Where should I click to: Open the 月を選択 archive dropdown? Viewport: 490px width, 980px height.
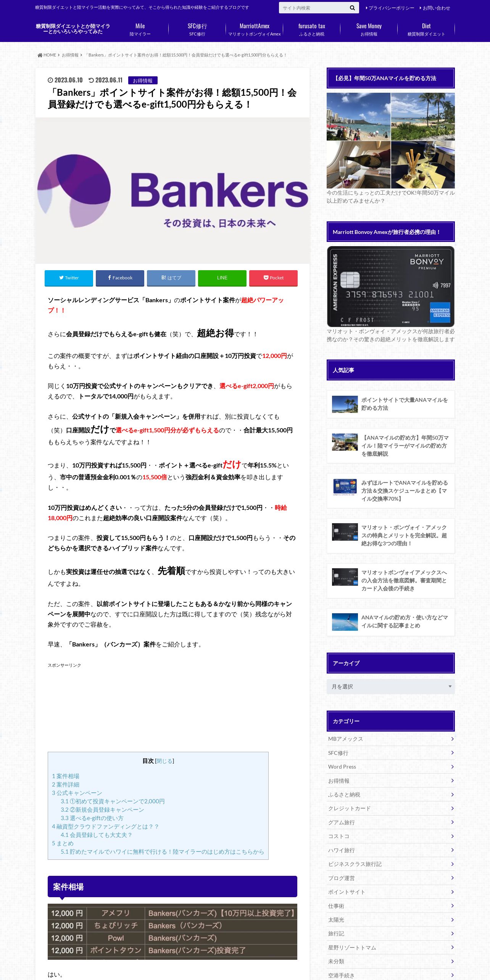click(391, 687)
